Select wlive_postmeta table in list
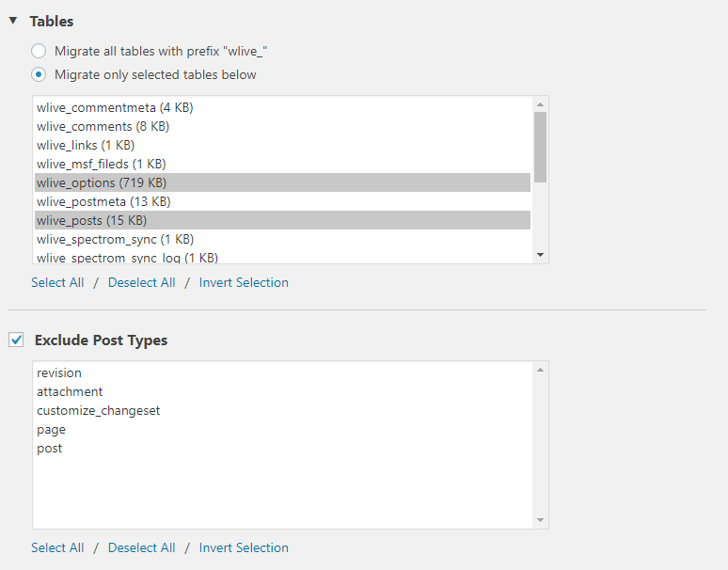 [103, 201]
